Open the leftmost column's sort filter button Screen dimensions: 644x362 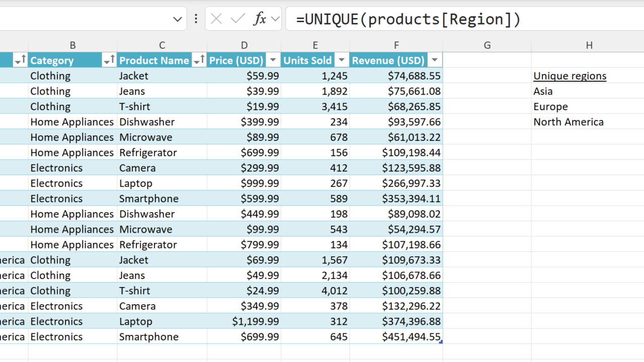pyautogui.click(x=21, y=61)
